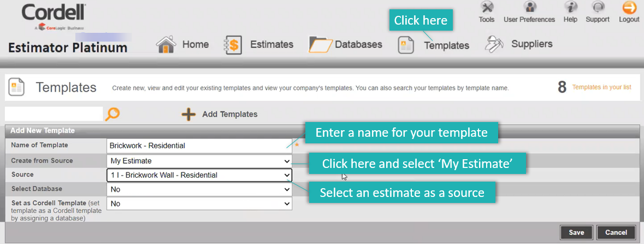
Task: Click the Help info icon
Action: tap(571, 8)
